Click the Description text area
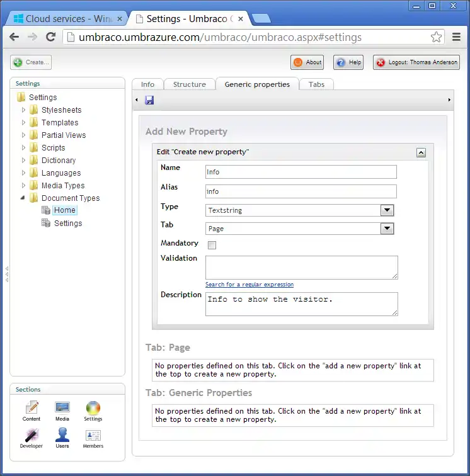 (301, 304)
